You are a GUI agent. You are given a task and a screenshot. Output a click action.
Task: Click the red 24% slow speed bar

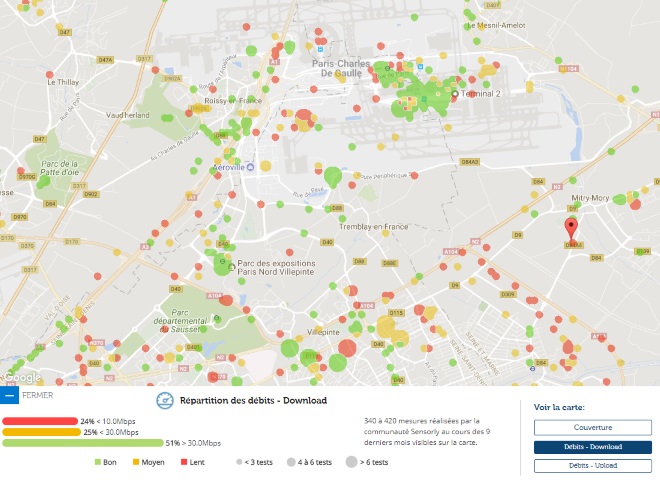(x=40, y=421)
